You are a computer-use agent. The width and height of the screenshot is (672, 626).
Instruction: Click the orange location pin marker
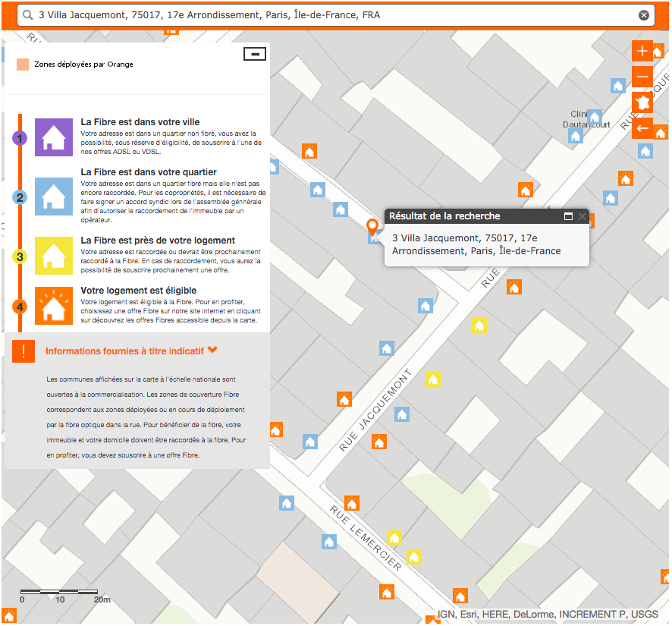[372, 227]
